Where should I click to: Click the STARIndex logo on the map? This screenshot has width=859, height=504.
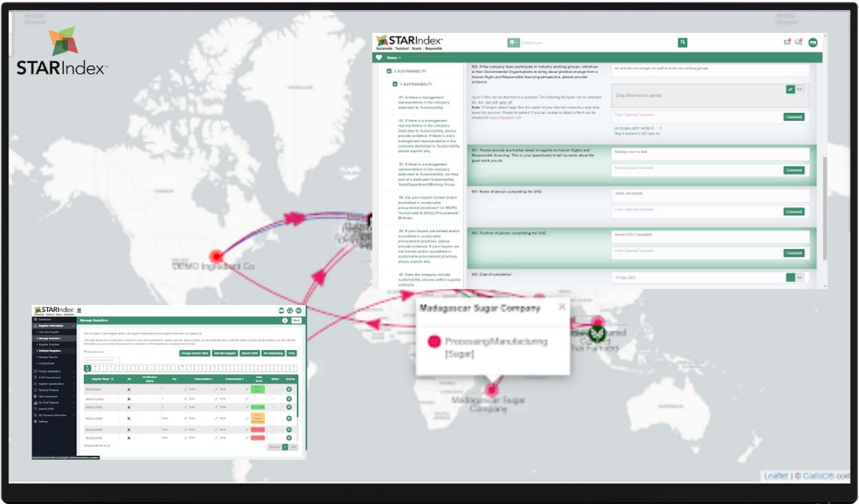62,52
